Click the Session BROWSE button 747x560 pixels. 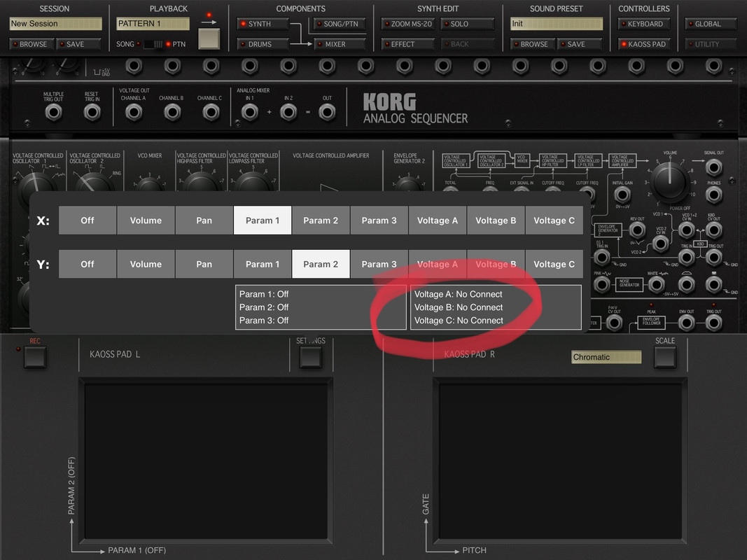31,44
